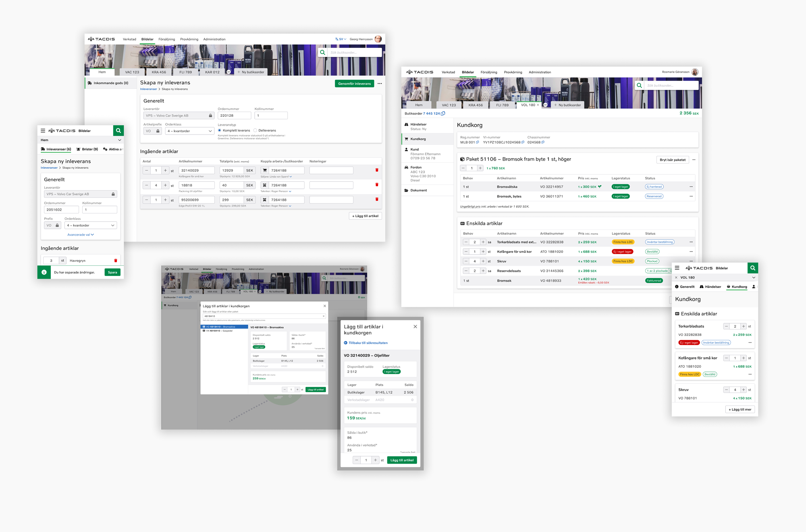Open Provkörning menu in Georg Henrysson's window

pos(189,39)
